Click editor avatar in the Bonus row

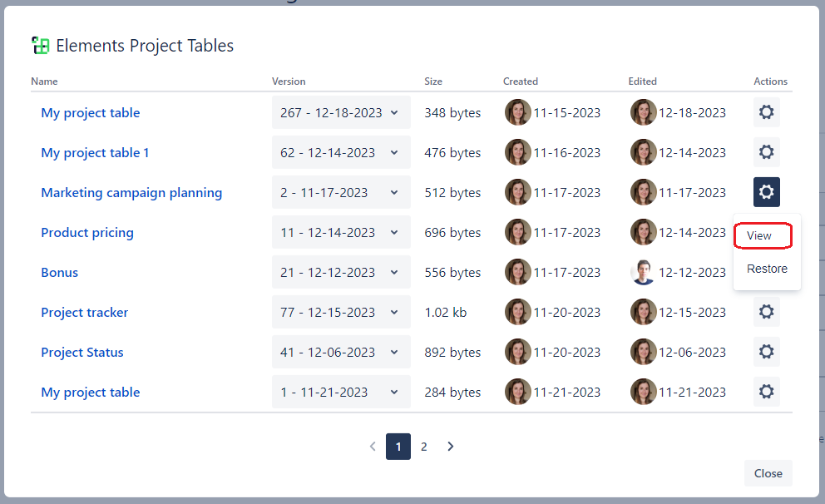(x=643, y=272)
